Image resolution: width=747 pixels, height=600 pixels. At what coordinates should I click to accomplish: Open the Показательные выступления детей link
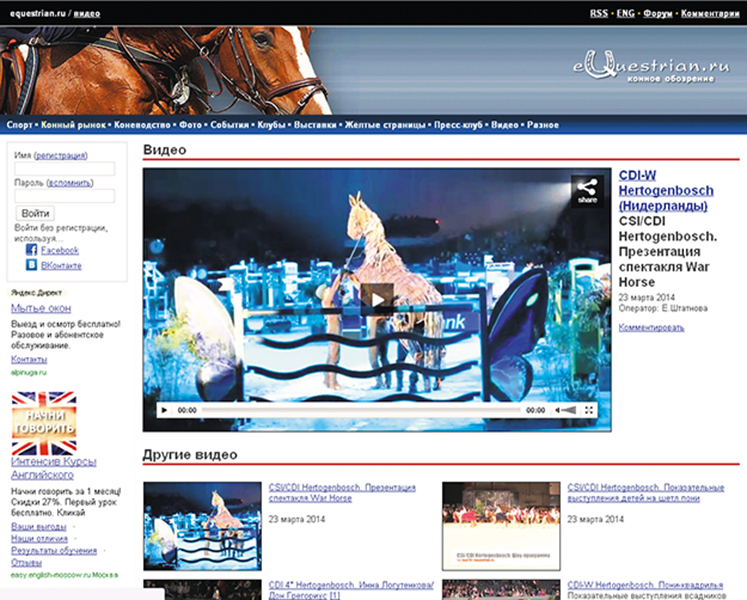click(x=646, y=493)
